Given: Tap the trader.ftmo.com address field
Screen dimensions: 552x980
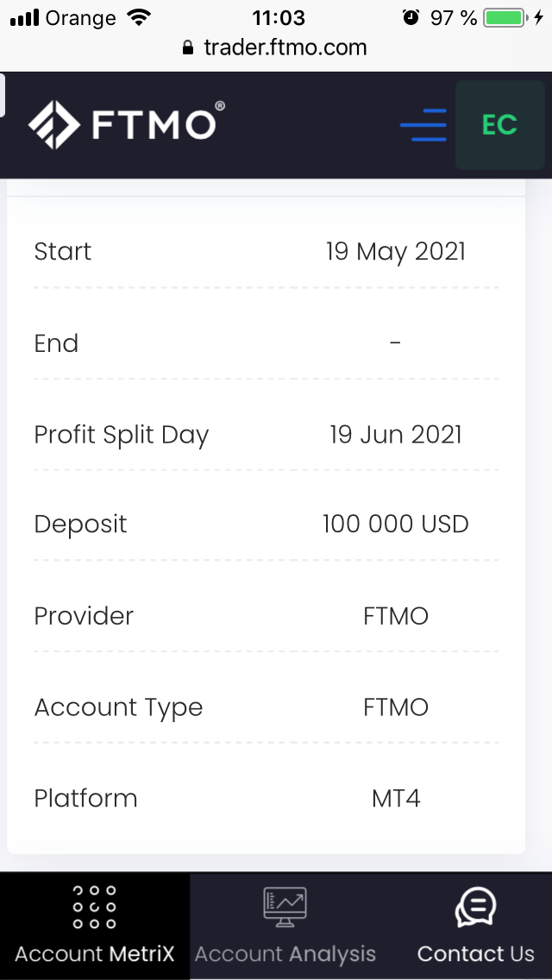Looking at the screenshot, I should coord(285,47).
